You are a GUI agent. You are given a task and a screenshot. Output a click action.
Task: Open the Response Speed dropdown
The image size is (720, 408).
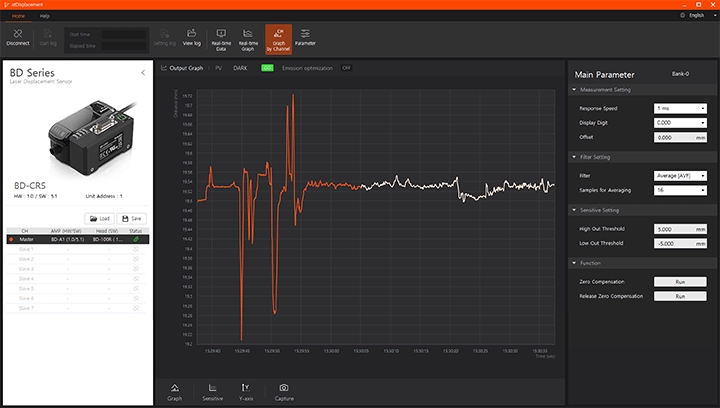[680, 107]
